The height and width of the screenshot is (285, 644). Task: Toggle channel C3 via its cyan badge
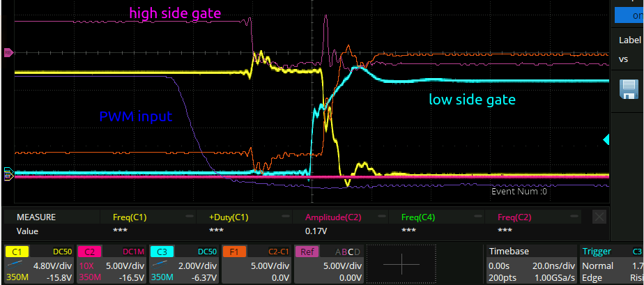click(162, 252)
